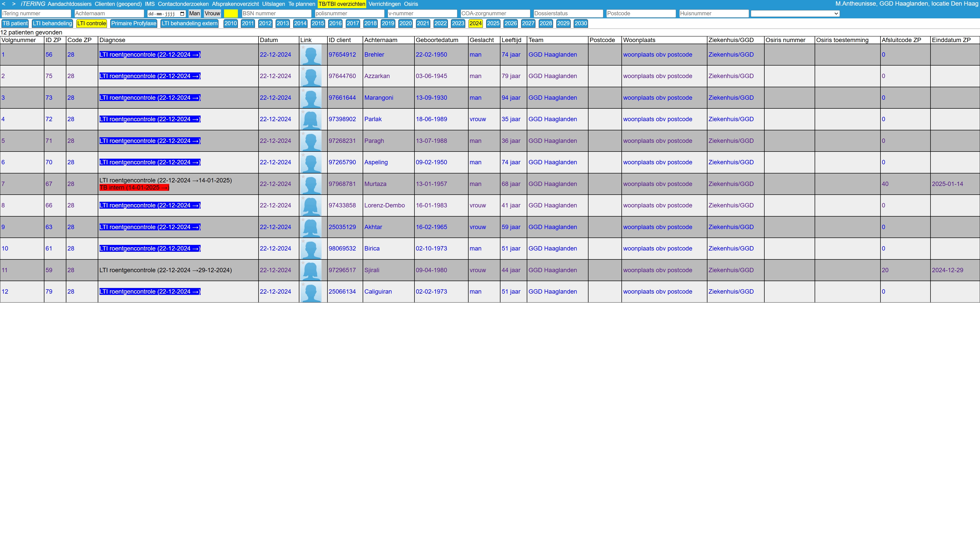This screenshot has height=551, width=980.
Task: Click the back arrow in top bar
Action: click(x=4, y=4)
